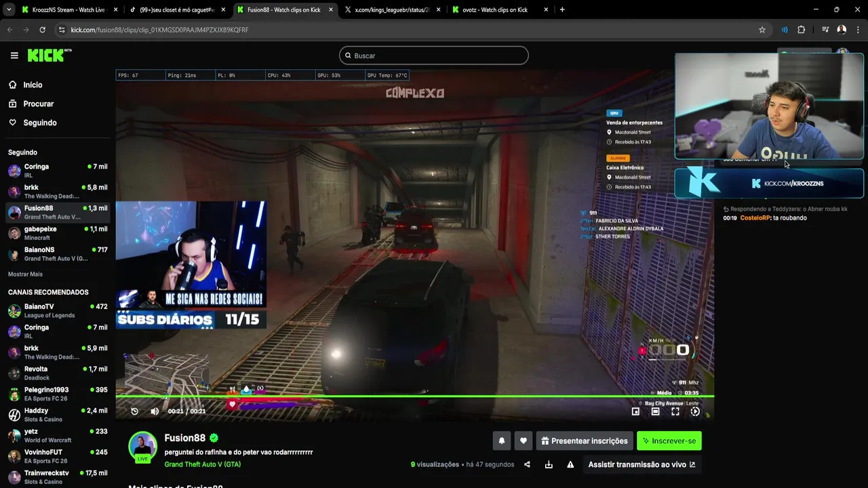The height and width of the screenshot is (488, 868).
Task: Open Seguindo in the sidebar
Action: [40, 123]
